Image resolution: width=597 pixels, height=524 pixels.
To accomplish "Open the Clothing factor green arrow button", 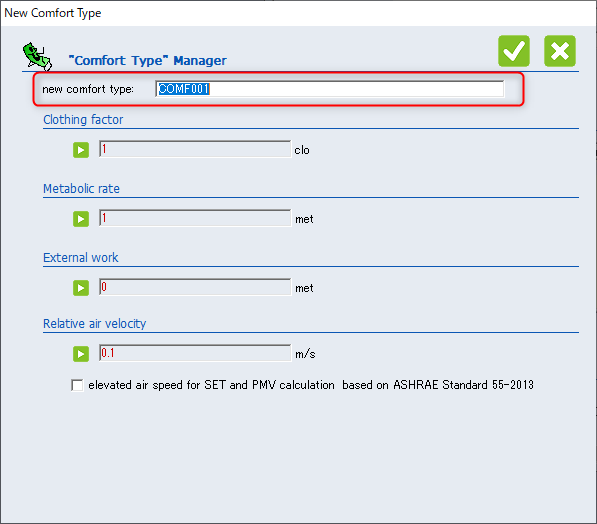I will [x=81, y=150].
